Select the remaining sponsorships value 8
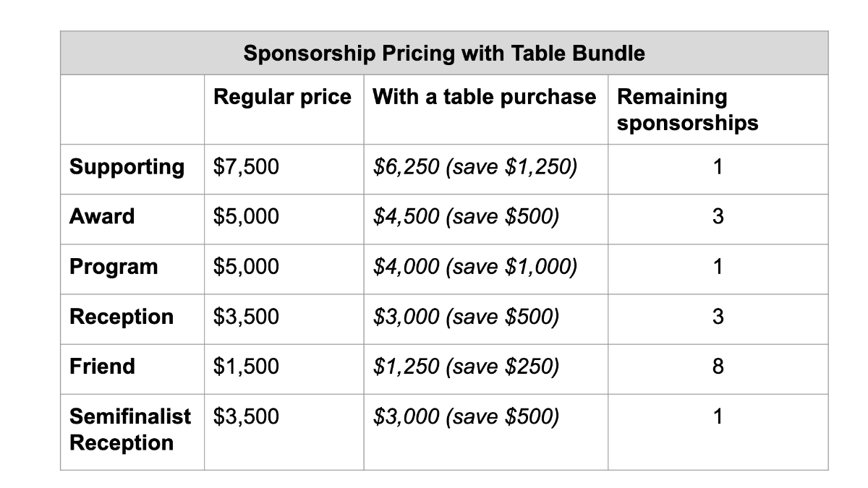The height and width of the screenshot is (488, 868). point(718,367)
